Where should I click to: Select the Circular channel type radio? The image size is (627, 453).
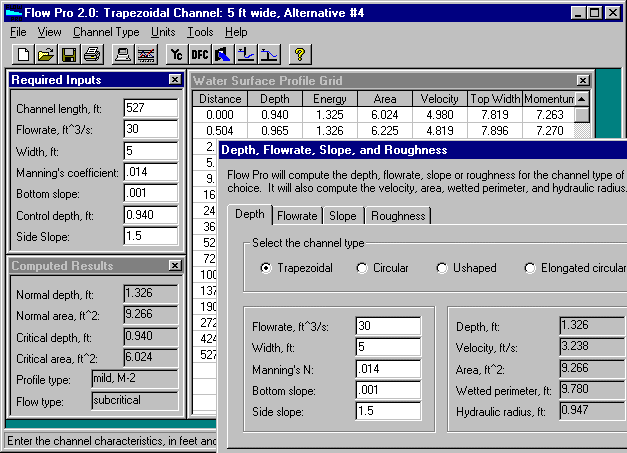tap(361, 267)
